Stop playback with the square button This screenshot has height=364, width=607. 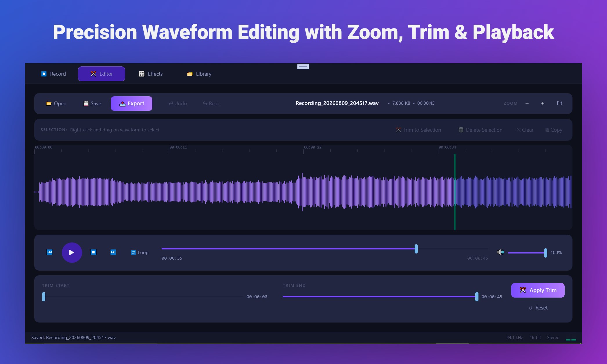(93, 252)
